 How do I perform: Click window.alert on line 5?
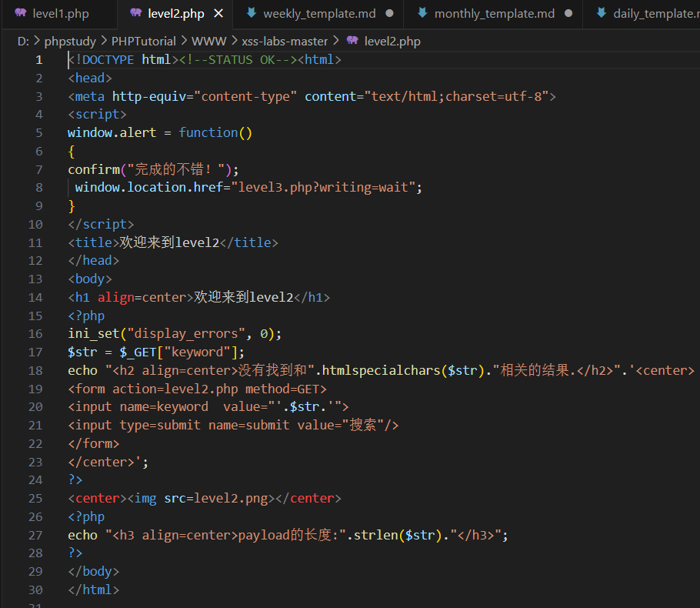(x=112, y=133)
